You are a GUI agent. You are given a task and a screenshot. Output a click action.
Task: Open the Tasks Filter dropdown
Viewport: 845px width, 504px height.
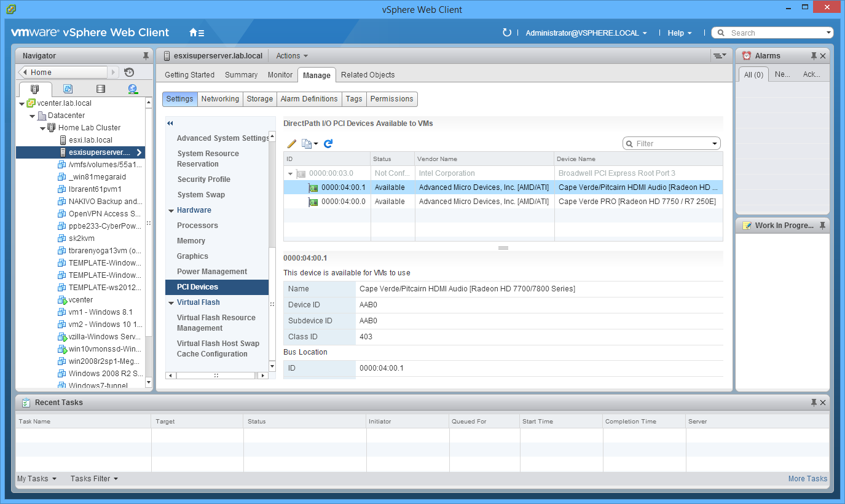[x=94, y=479]
